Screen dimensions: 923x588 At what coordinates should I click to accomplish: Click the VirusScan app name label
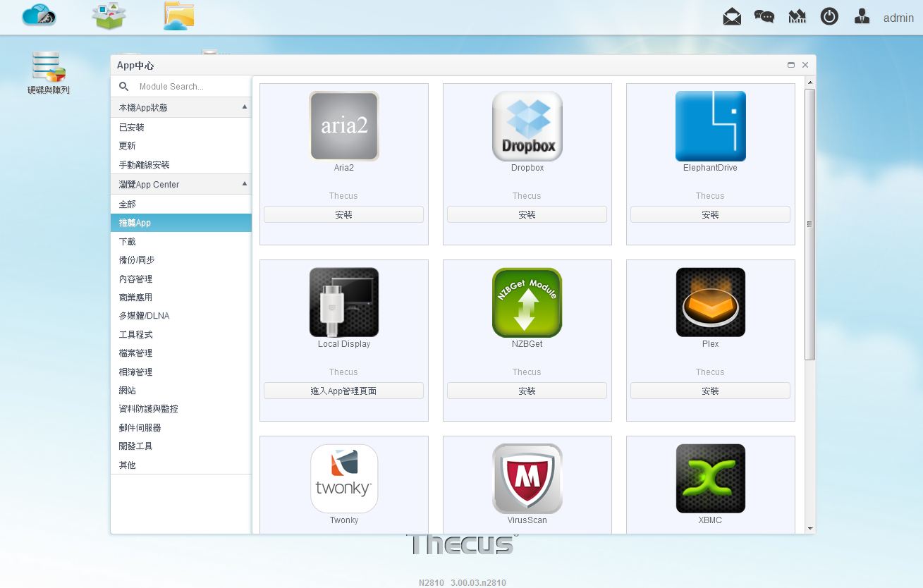pyautogui.click(x=527, y=520)
